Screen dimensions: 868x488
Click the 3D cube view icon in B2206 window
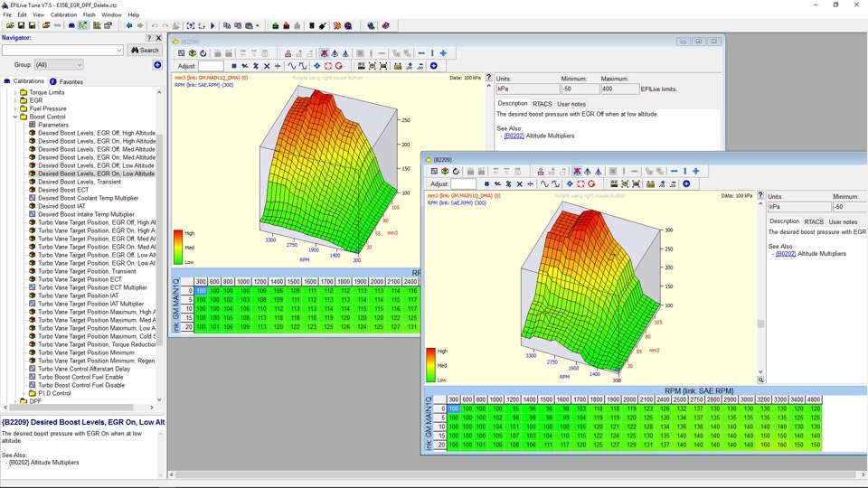point(192,53)
